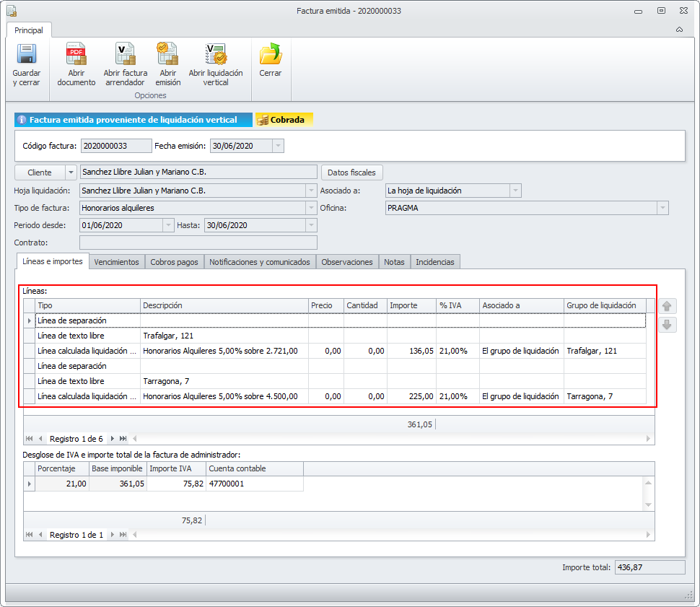Viewport: 700px width, 607px height.
Task: Go to next record in Líneas navigator
Action: pos(112,439)
